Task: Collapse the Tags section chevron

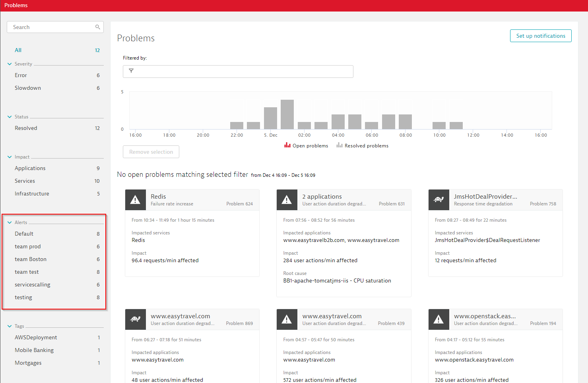Action: pos(10,326)
